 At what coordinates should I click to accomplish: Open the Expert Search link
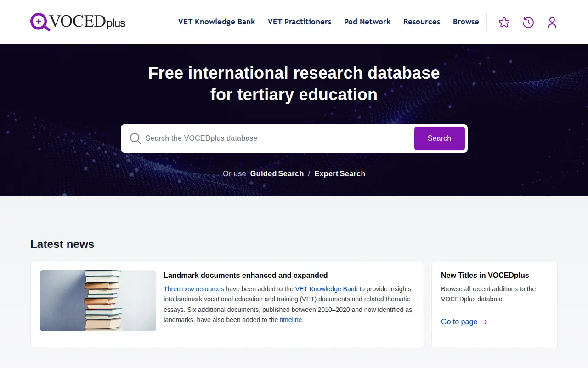[x=339, y=173]
